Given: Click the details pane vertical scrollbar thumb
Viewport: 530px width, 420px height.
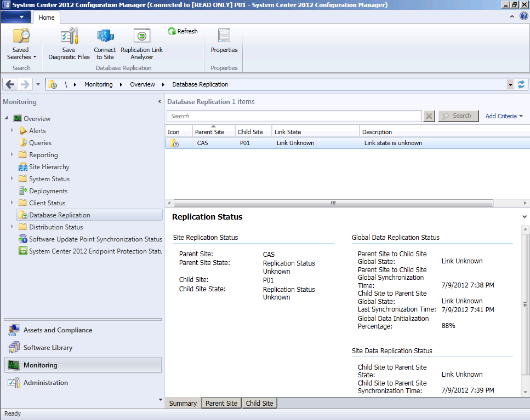Looking at the screenshot, I should [525, 304].
